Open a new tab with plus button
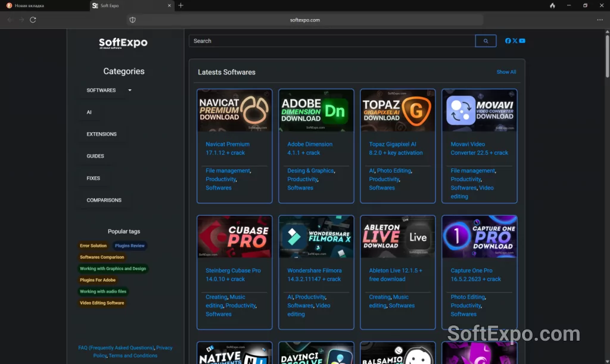610x364 pixels. click(x=181, y=5)
